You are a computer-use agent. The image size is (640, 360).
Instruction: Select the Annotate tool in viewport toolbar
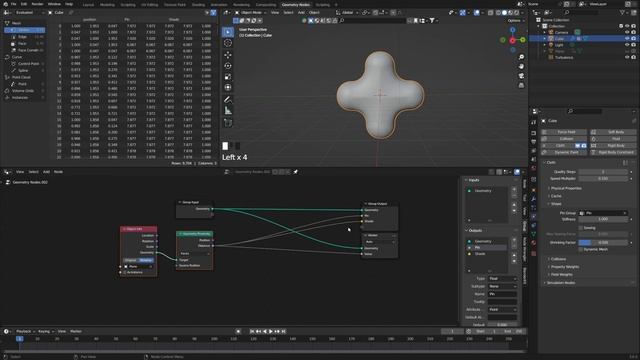tap(228, 99)
